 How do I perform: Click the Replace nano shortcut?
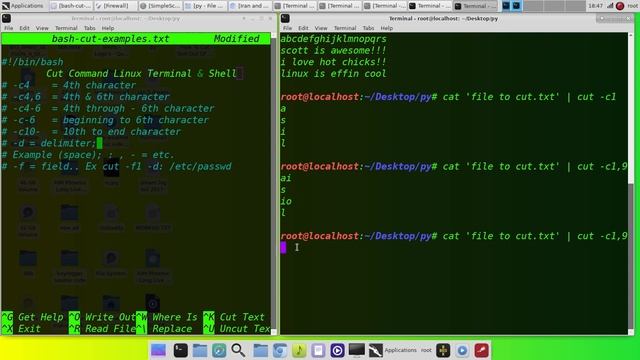point(164,329)
